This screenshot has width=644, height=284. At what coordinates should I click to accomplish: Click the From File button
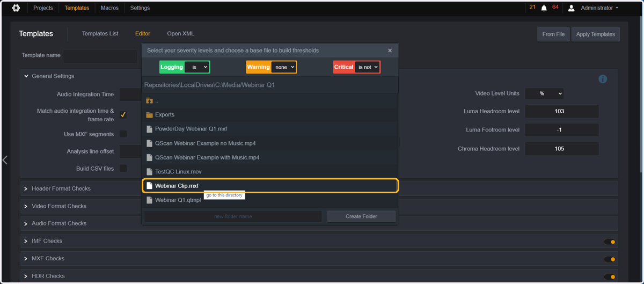coord(553,34)
